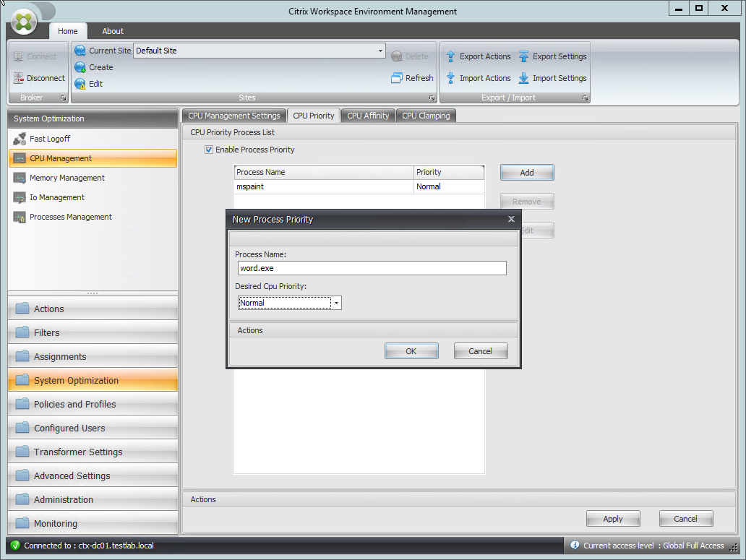
Task: Open the System Optimization navigation section
Action: click(93, 380)
